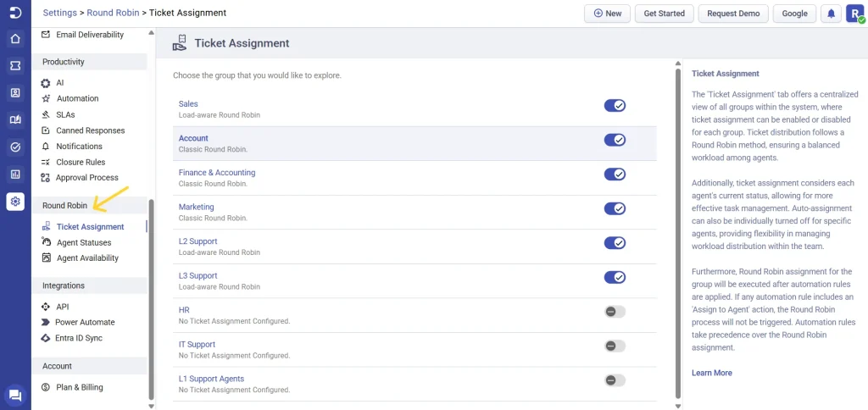This screenshot has width=868, height=410.
Task: Open the Settings gear icon in rail
Action: (15, 202)
